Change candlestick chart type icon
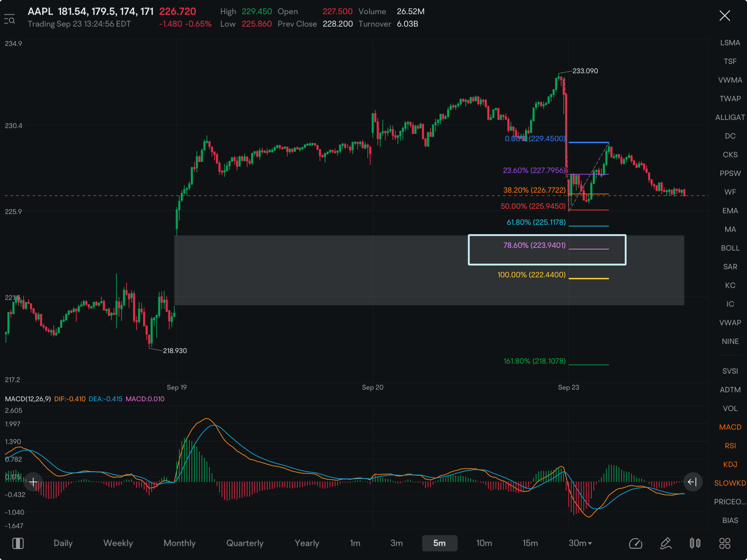747x560 pixels. 695,543
